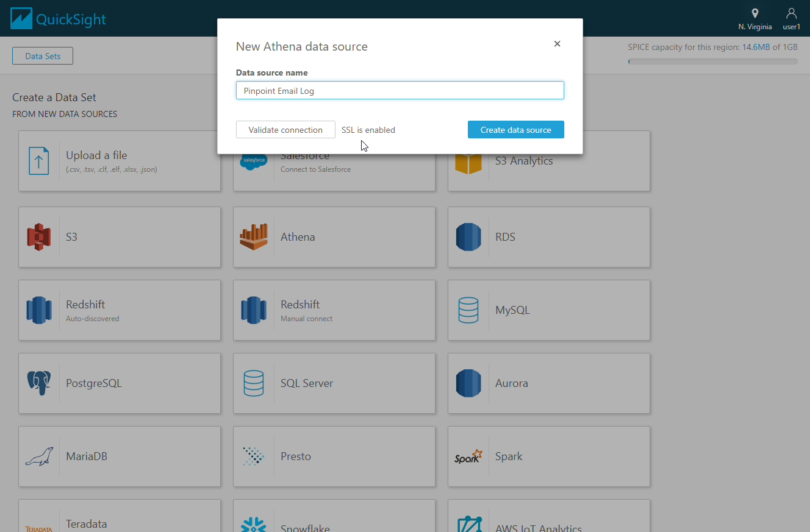Choose the Snowflake icon

[254, 525]
